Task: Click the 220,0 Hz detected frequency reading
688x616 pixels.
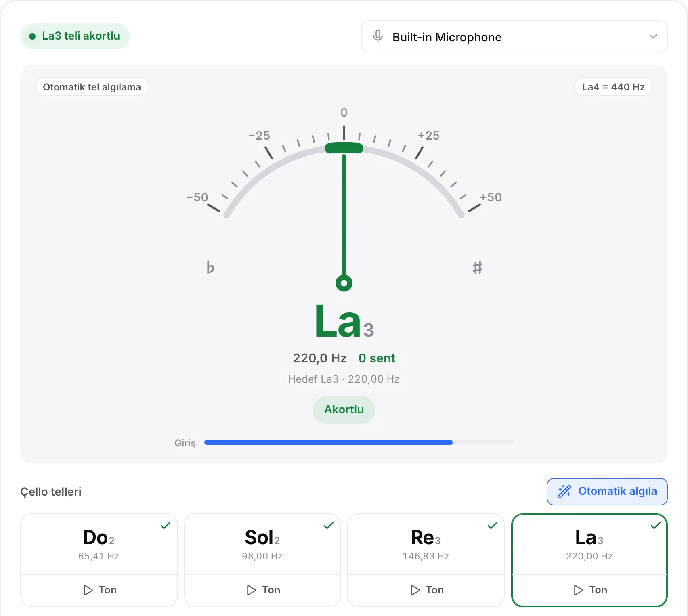Action: point(320,358)
